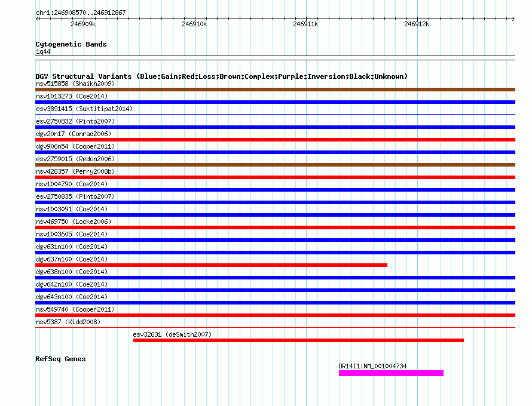Open the RefSeq Genes track title
Image resolution: width=532 pixels, height=406 pixels.
[x=60, y=359]
